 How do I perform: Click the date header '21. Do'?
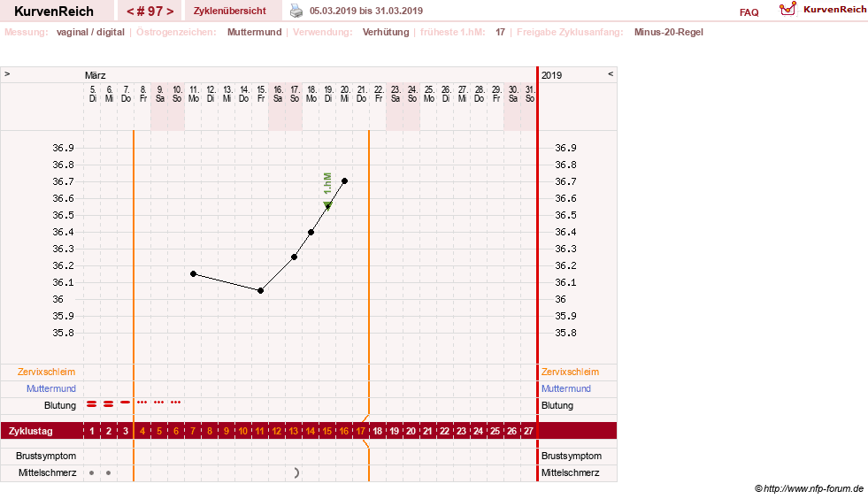tap(362, 94)
